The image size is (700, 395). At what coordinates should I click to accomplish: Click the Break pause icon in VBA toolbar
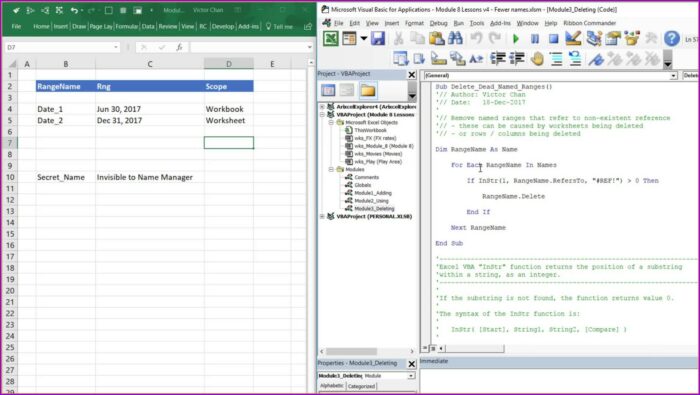[x=535, y=39]
